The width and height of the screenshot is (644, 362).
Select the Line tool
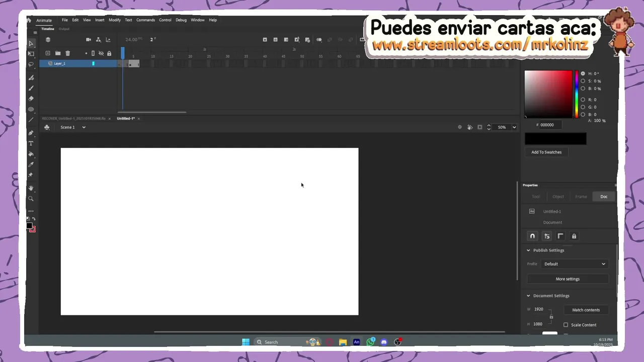(x=31, y=120)
